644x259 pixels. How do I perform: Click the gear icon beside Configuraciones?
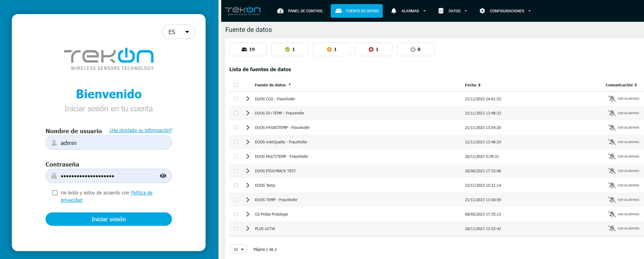tap(482, 11)
